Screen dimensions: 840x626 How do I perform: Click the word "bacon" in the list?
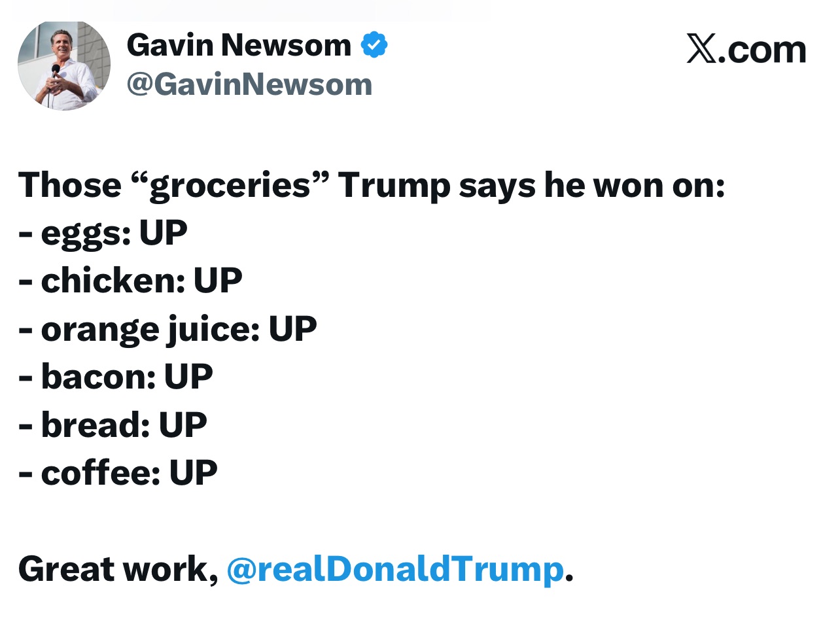click(x=98, y=377)
